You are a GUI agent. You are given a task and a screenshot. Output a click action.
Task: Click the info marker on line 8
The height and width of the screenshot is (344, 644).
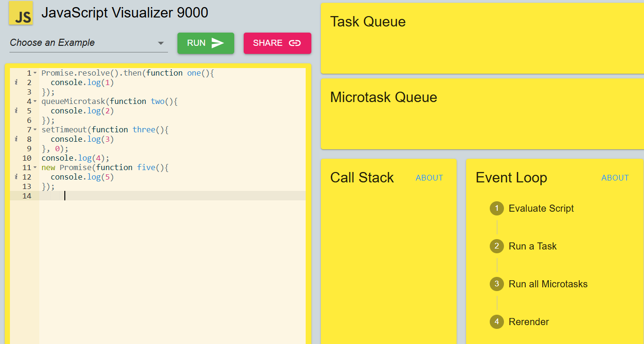16,139
